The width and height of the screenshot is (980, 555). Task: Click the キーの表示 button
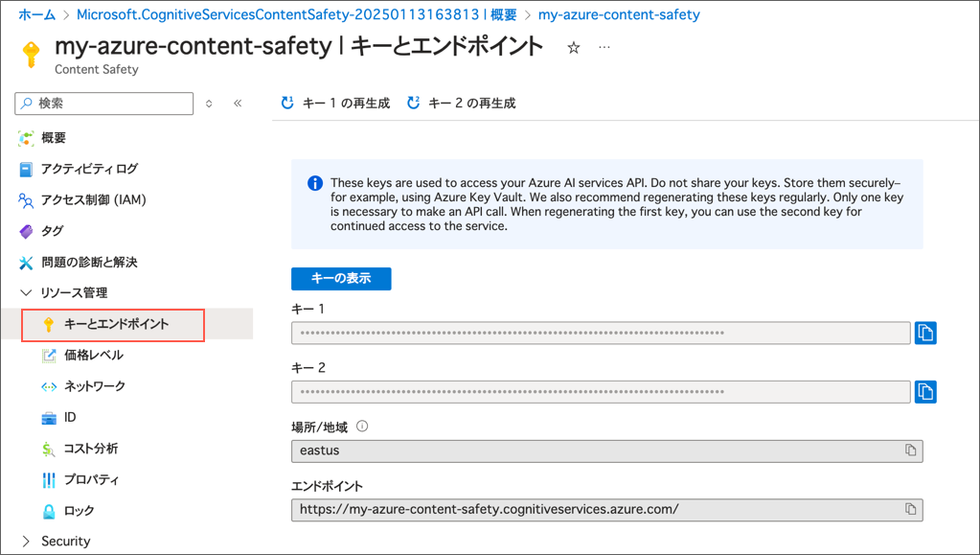coord(341,278)
